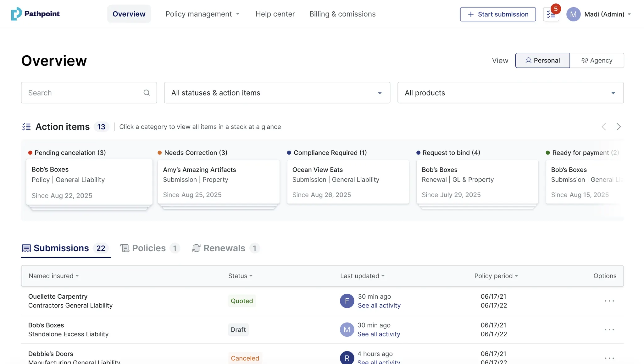Click the Madi user avatar icon

573,14
